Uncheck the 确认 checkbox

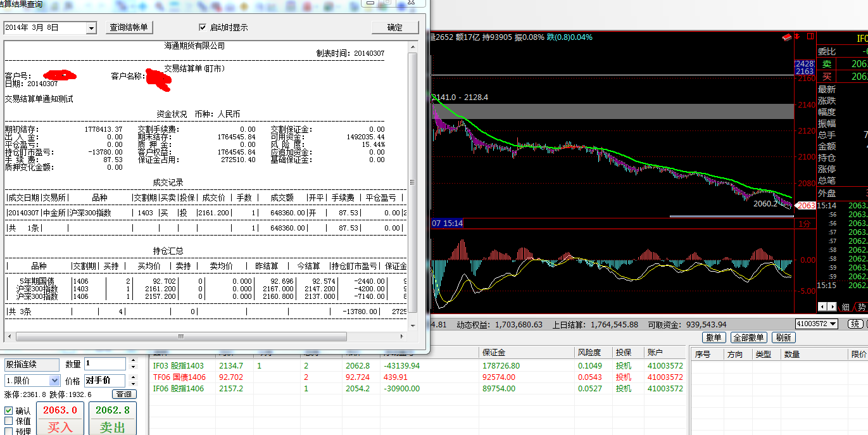pyautogui.click(x=8, y=411)
